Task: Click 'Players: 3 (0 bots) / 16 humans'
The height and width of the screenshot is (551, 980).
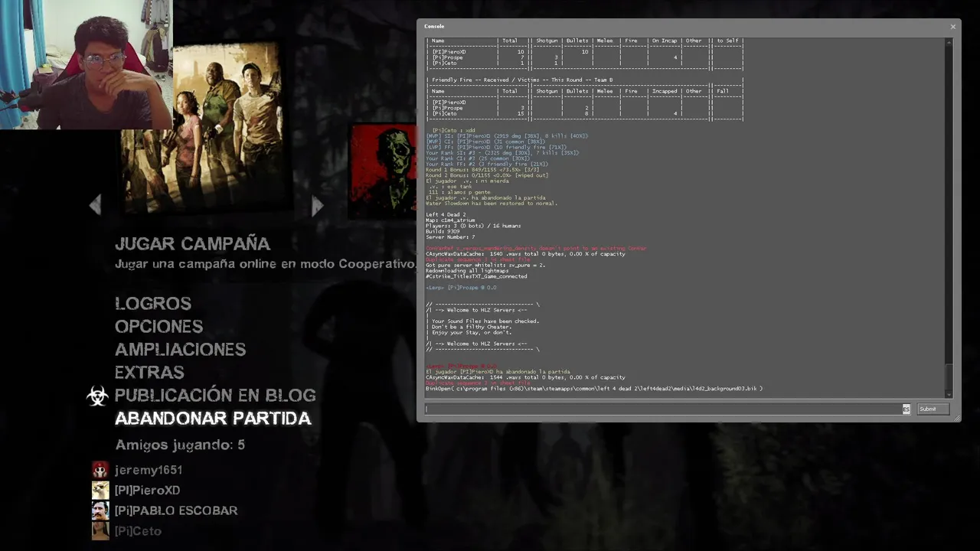Action: [x=473, y=226]
